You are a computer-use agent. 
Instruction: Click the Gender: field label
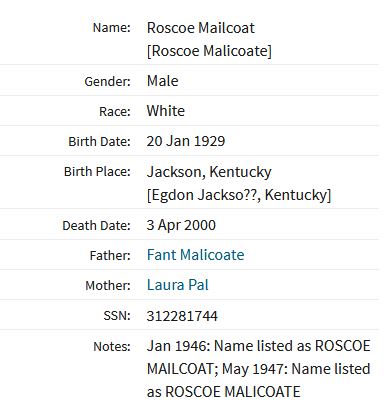click(107, 82)
